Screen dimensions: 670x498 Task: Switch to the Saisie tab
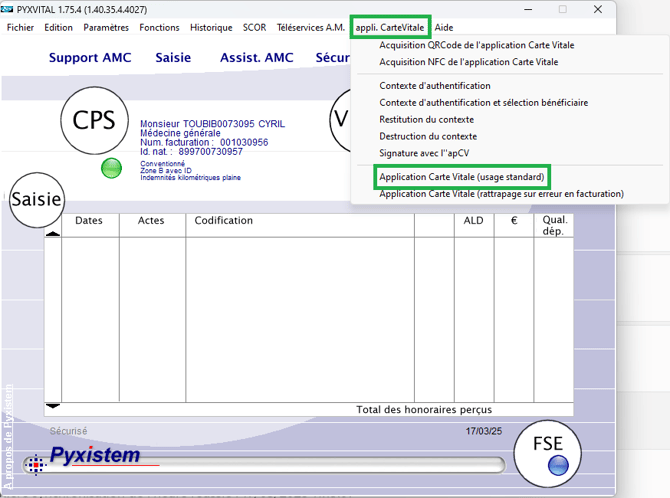click(x=173, y=58)
